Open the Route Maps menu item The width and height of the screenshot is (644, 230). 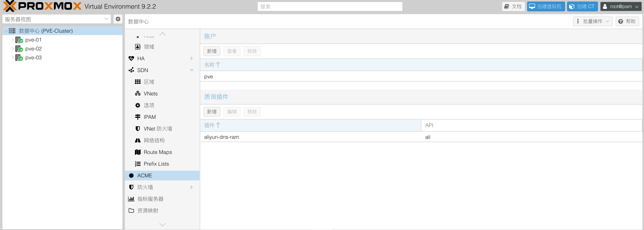pos(162,152)
